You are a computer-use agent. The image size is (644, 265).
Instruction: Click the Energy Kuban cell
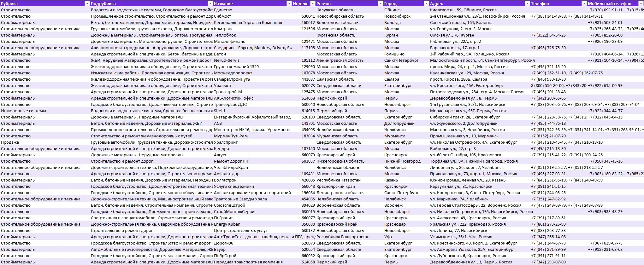pos(252,224)
